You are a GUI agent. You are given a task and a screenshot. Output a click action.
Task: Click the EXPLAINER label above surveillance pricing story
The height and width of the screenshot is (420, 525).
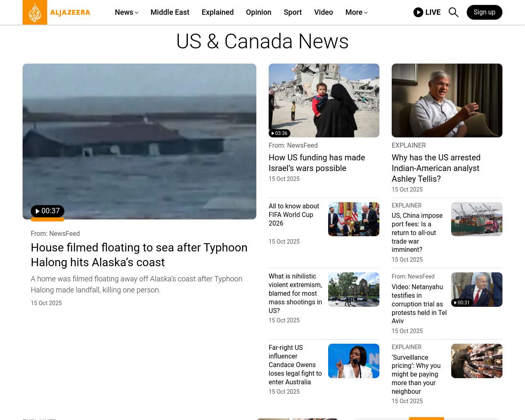(406, 347)
